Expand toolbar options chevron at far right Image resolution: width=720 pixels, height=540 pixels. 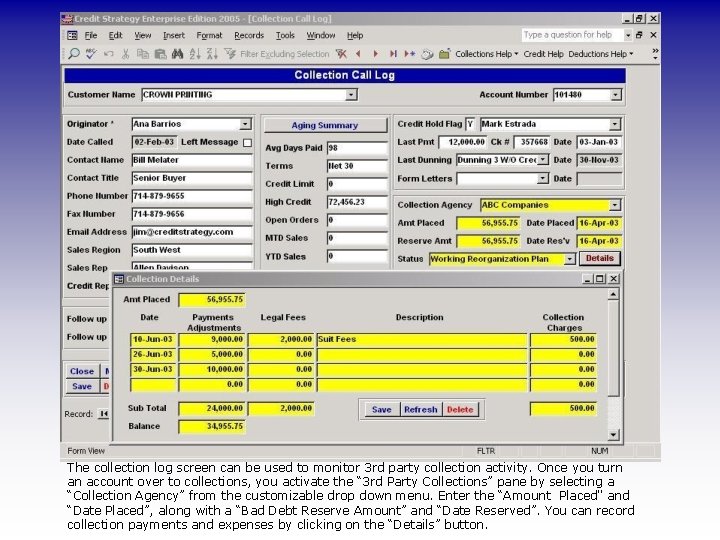point(655,54)
